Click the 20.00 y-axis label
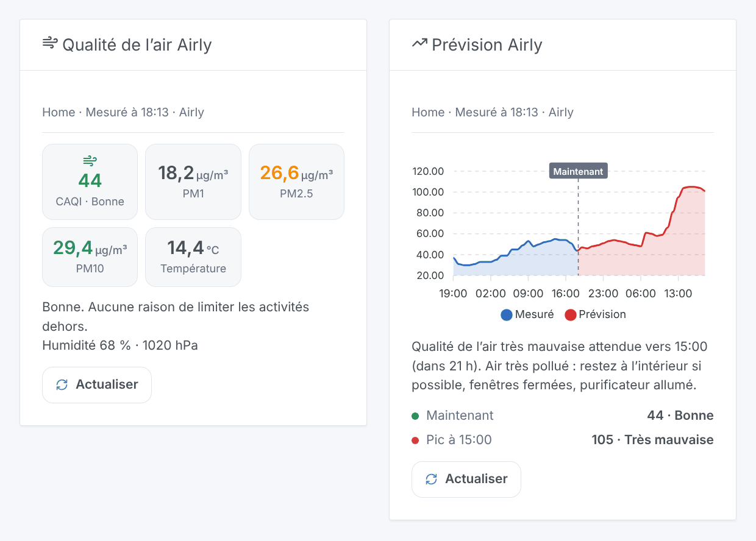 tap(430, 275)
